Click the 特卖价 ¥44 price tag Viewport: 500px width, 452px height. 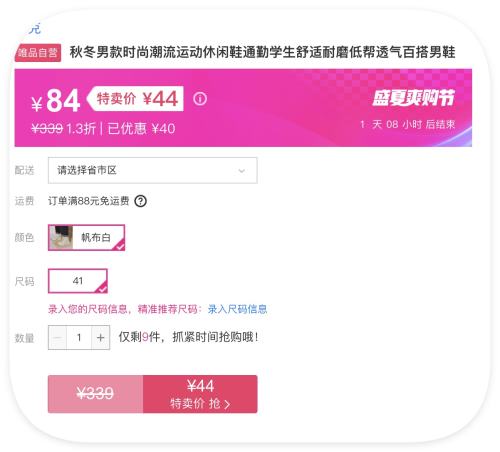point(135,99)
